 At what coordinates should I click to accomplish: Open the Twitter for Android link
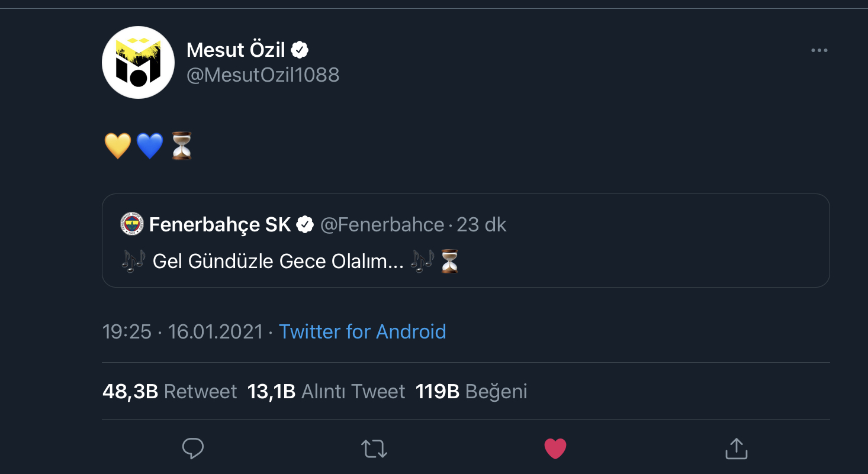pos(362,331)
